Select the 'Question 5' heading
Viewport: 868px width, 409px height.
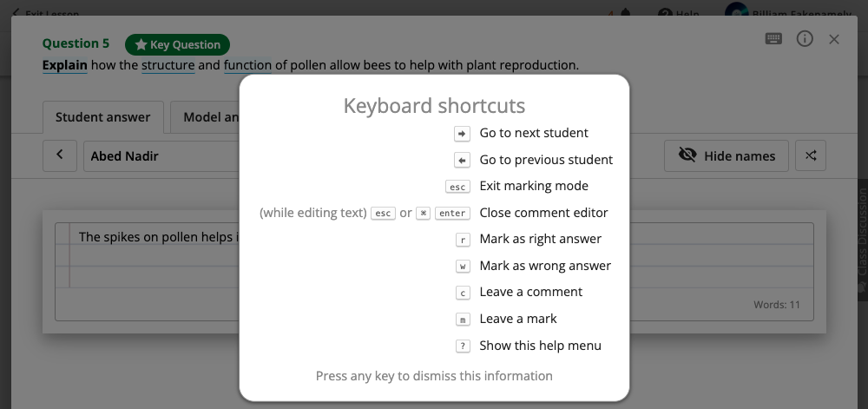[x=76, y=43]
